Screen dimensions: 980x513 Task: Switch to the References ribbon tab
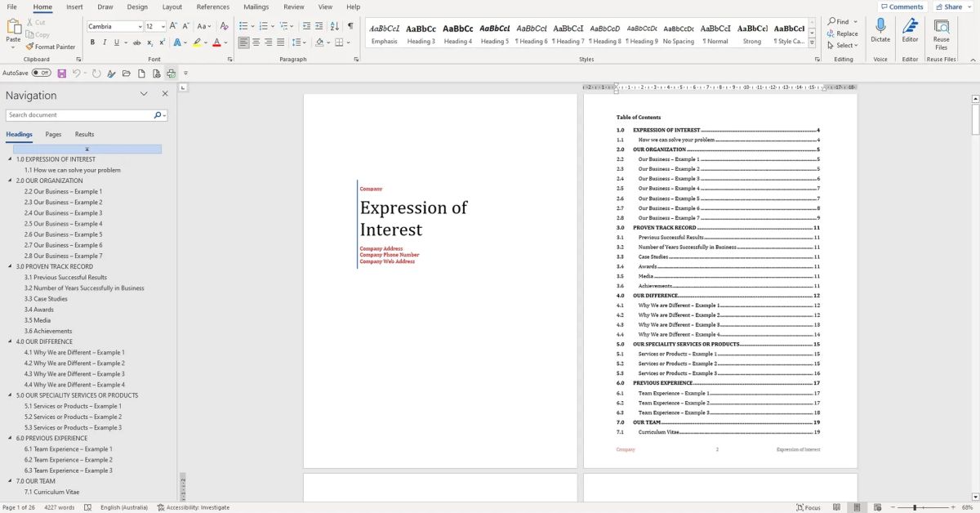(213, 7)
